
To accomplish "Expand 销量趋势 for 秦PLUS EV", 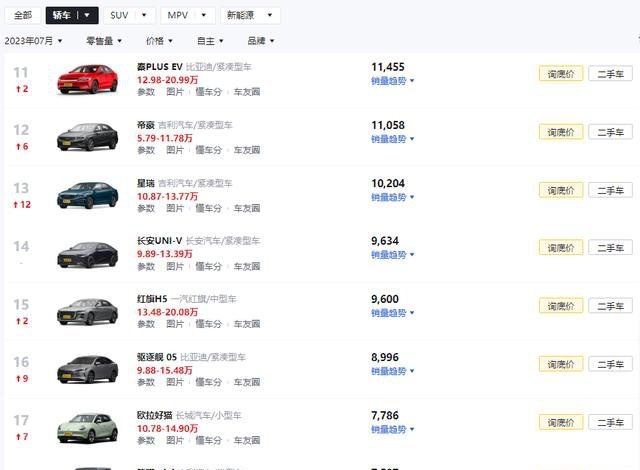I will point(393,81).
